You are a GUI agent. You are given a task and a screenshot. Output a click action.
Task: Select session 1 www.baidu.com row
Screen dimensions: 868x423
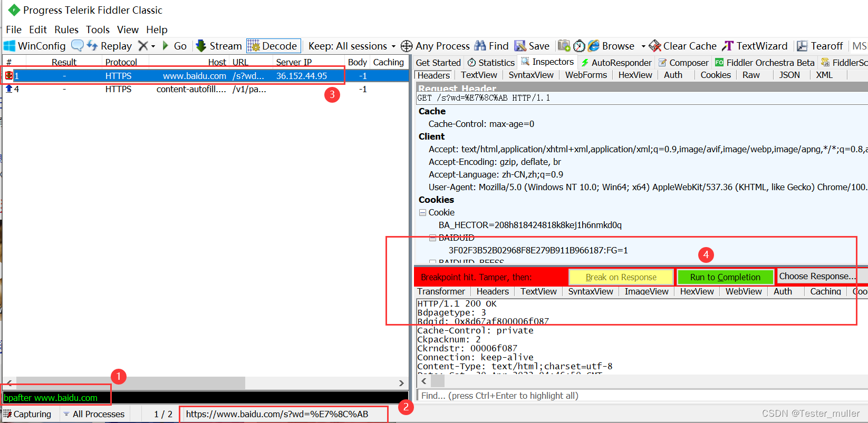(x=206, y=76)
